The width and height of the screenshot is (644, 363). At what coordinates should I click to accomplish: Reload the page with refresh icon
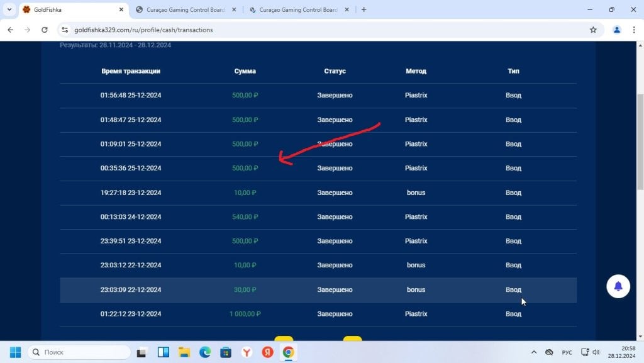click(x=45, y=30)
